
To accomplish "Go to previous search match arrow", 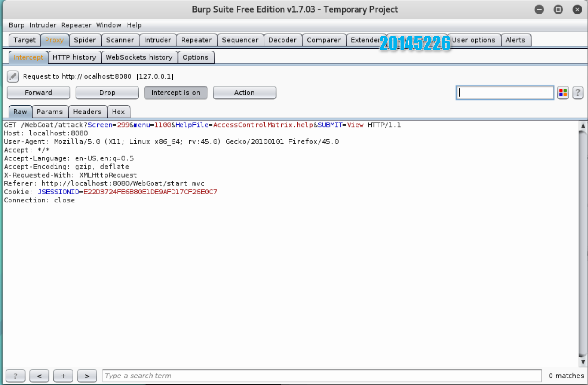I will pyautogui.click(x=39, y=376).
